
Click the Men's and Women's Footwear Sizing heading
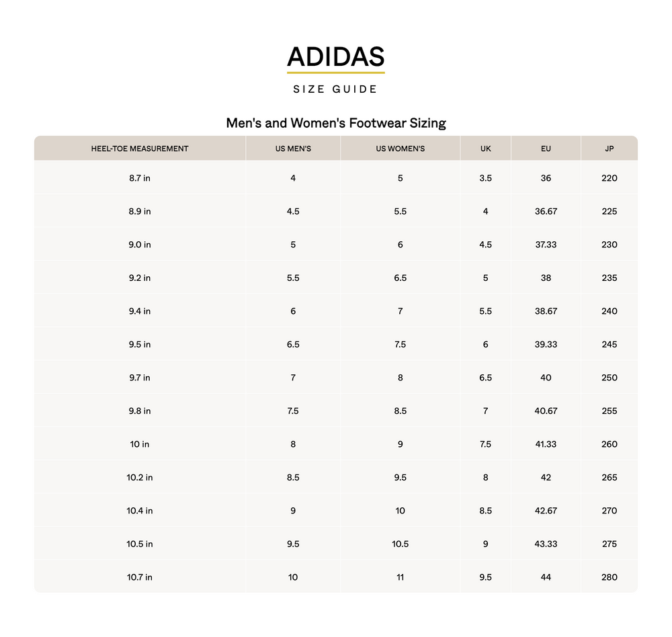(x=335, y=123)
